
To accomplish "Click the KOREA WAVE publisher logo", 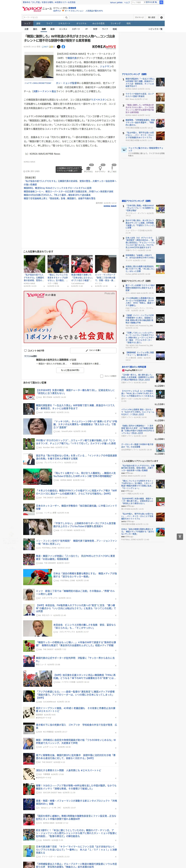I will tap(104, 47).
